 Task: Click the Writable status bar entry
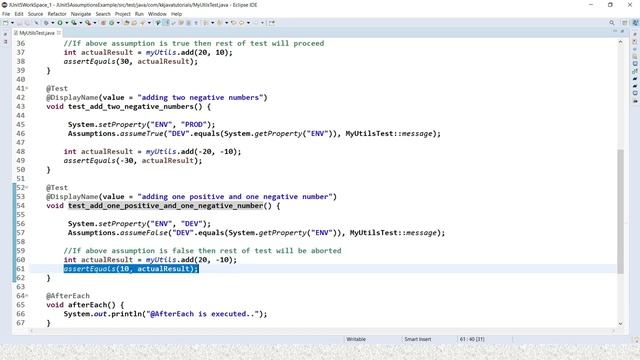coord(356,339)
